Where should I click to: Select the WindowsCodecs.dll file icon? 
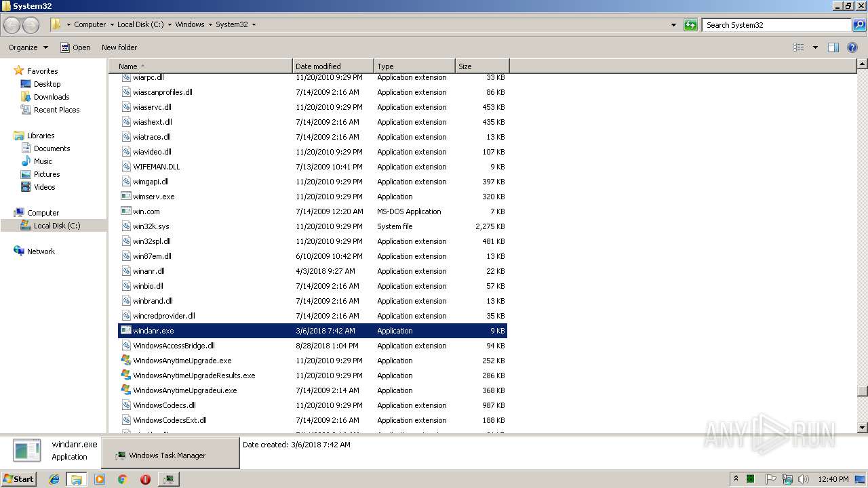pyautogui.click(x=126, y=405)
